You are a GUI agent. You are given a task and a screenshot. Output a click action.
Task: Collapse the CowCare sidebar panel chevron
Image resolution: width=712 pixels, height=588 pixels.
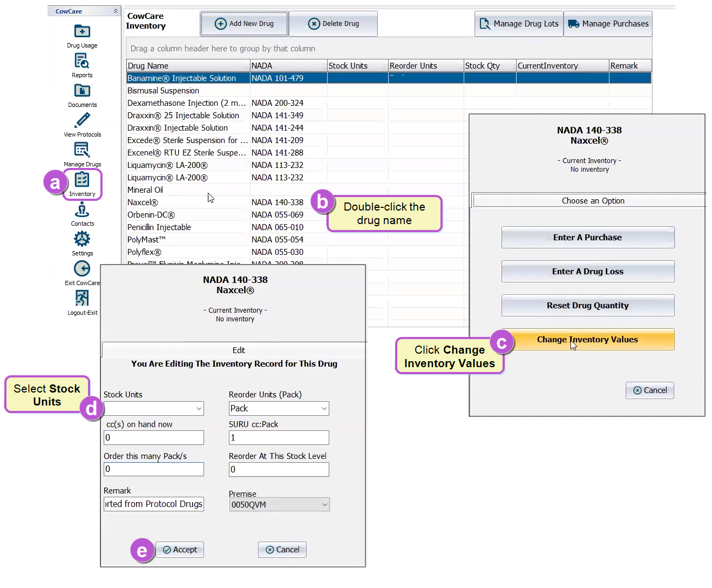[x=116, y=11]
